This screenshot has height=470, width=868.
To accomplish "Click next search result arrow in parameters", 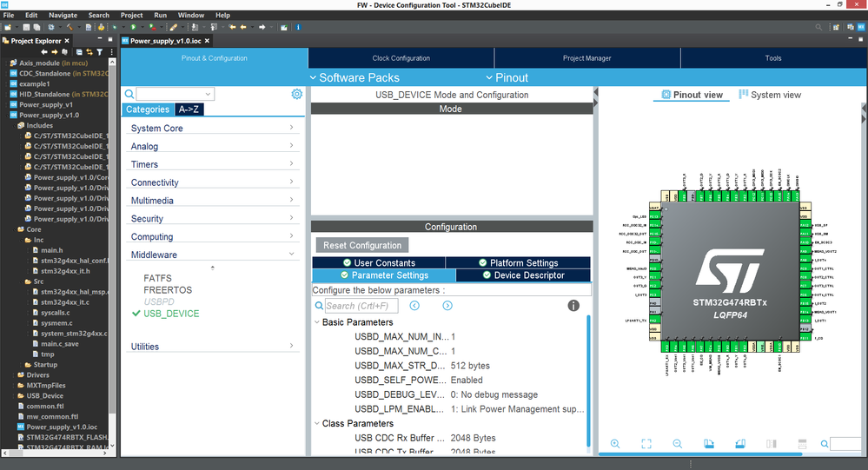I will 447,306.
